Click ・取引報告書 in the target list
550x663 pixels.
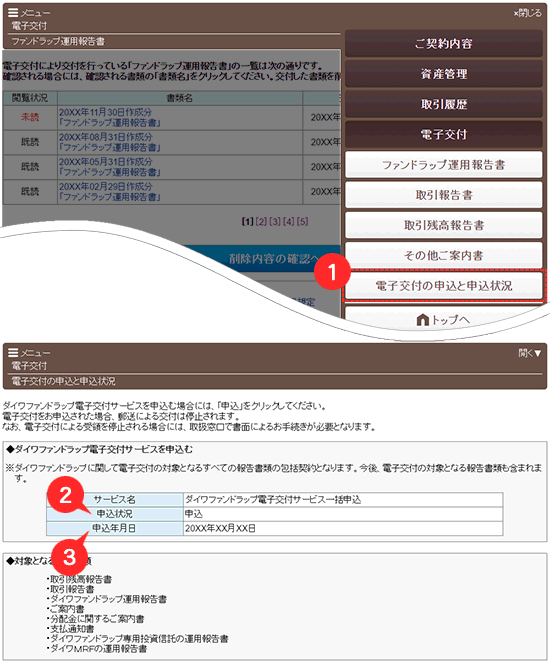pyautogui.click(x=71, y=589)
